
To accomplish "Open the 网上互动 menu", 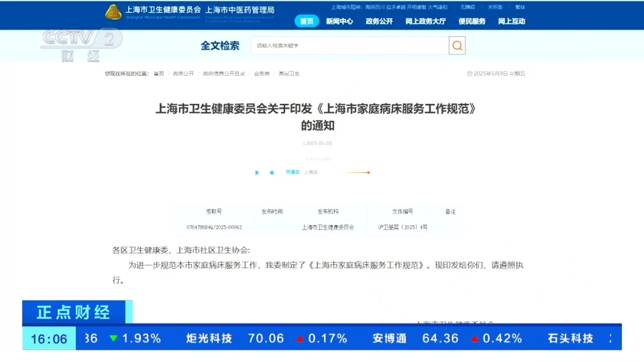I will 512,21.
